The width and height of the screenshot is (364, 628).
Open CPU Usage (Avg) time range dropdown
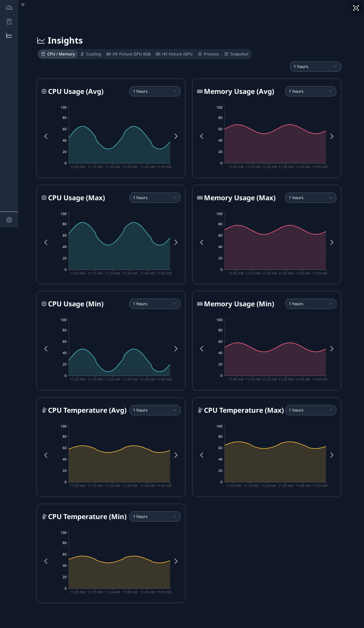155,91
